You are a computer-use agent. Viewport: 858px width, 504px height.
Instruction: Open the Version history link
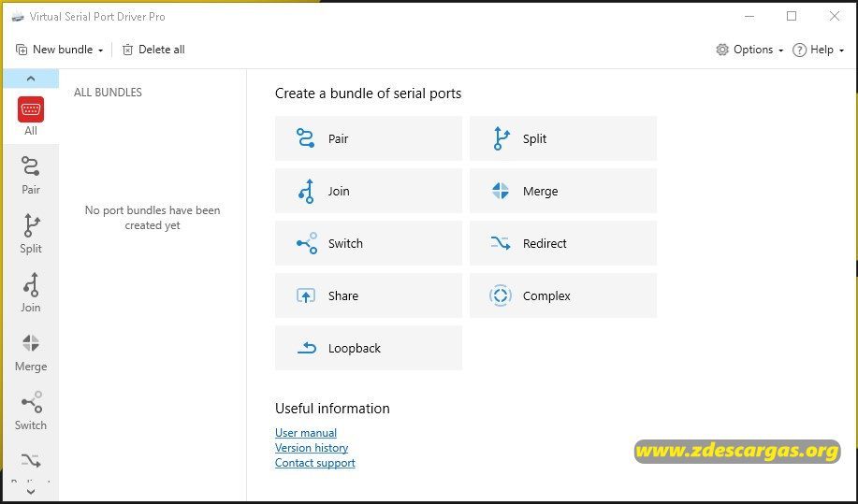click(312, 448)
